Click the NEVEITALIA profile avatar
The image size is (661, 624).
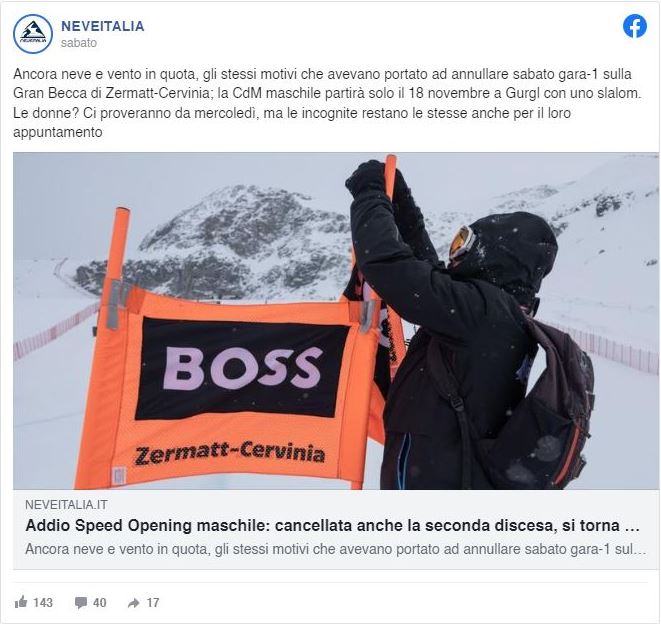point(33,34)
